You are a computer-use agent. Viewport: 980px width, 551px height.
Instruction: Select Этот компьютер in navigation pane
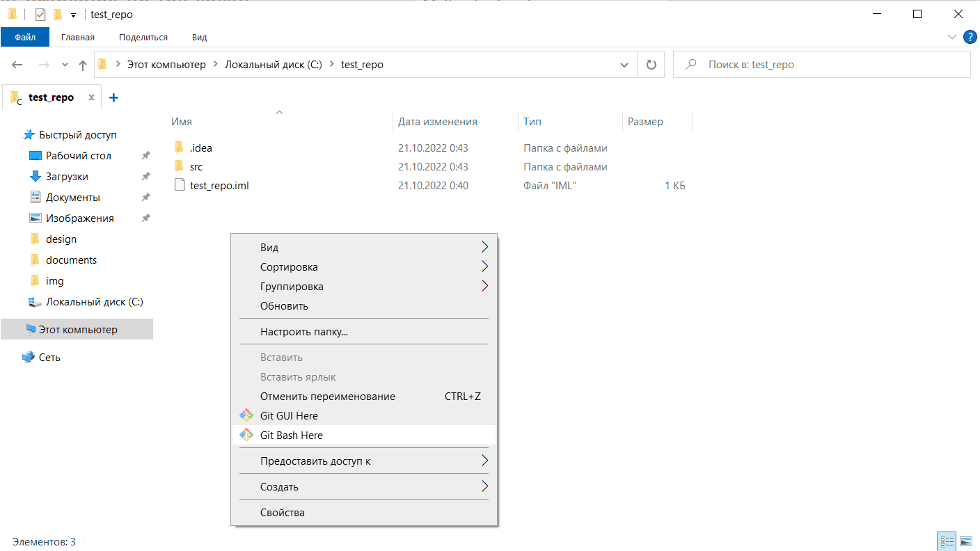click(x=77, y=330)
